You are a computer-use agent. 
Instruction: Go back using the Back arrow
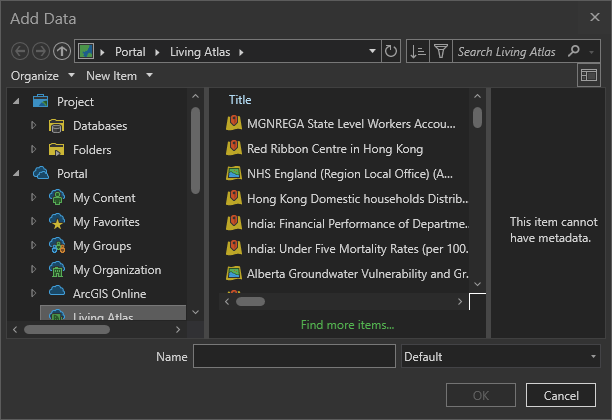click(x=20, y=51)
